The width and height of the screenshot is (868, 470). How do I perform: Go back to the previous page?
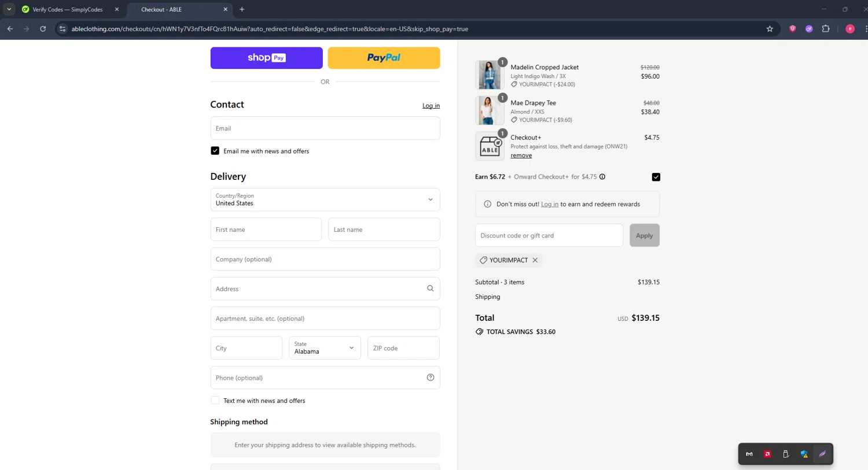tap(10, 29)
